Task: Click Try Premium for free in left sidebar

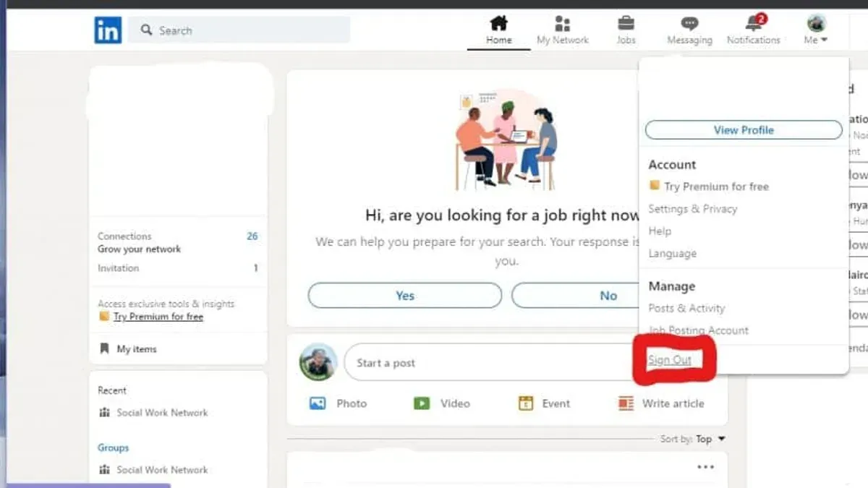Action: pyautogui.click(x=158, y=317)
